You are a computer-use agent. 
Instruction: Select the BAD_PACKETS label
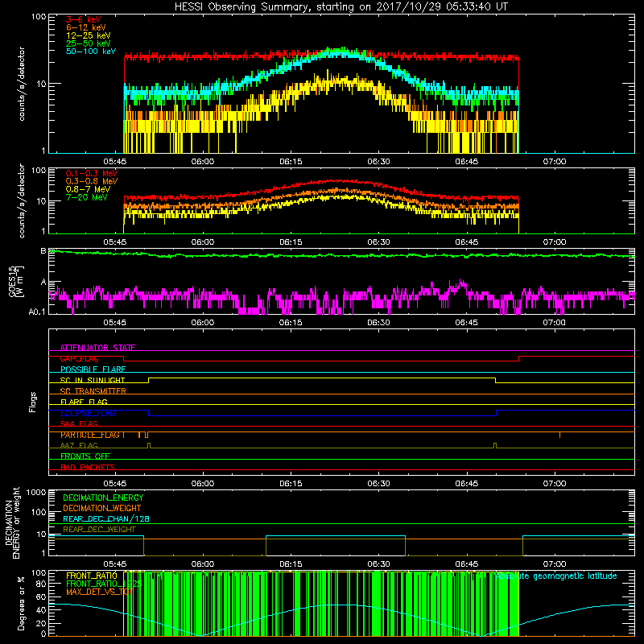[88, 467]
